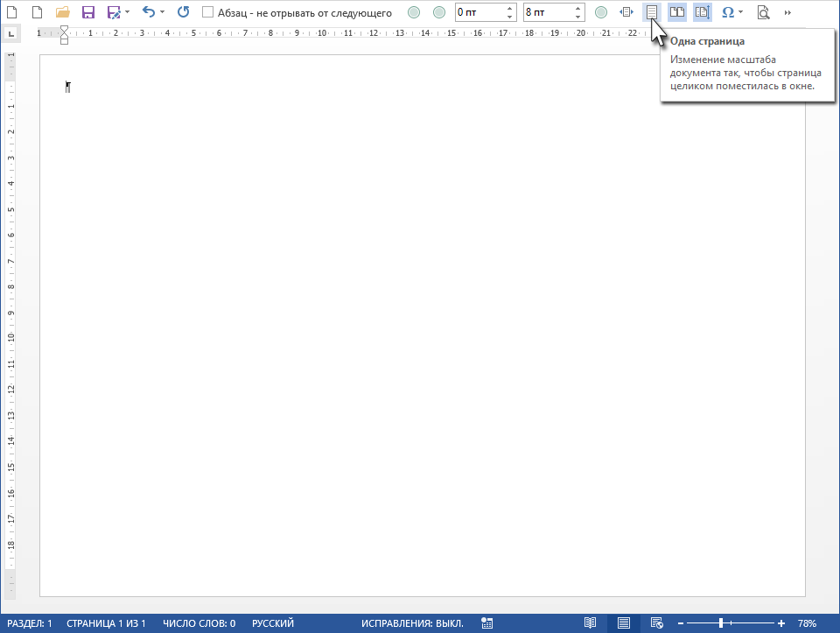840x633 pixels.
Task: Click the two-pages side-by-side zoom icon
Action: [677, 11]
